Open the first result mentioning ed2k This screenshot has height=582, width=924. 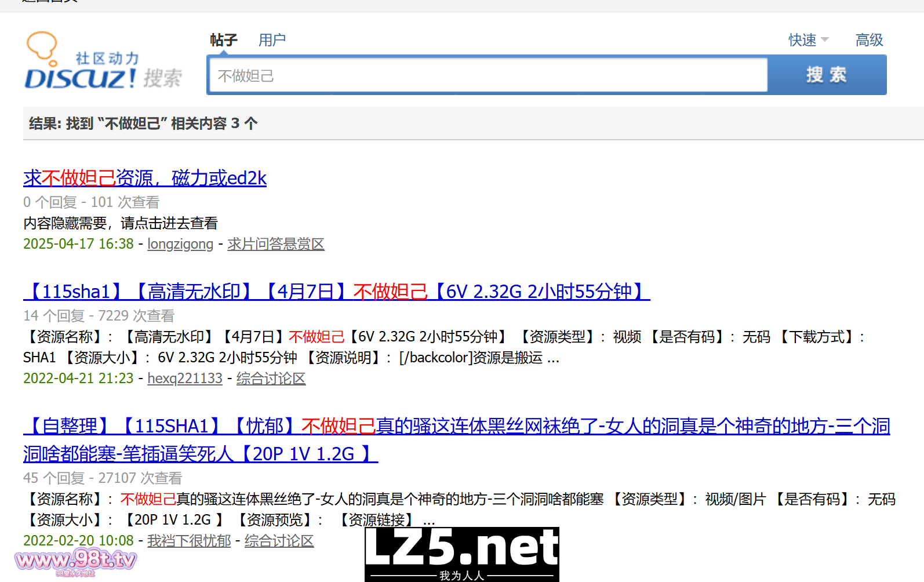[x=145, y=178]
